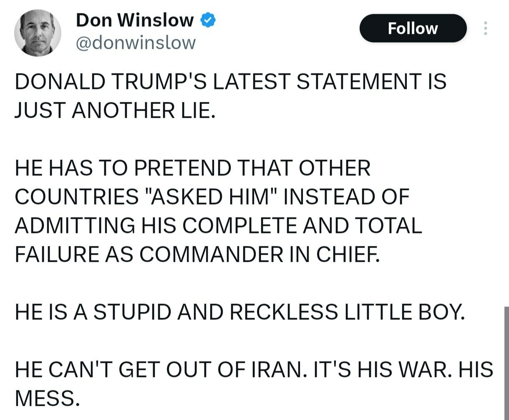Viewport: 509px width, 420px height.
Task: Click the "JUST ANOTHER LIE." line
Action: (115, 110)
